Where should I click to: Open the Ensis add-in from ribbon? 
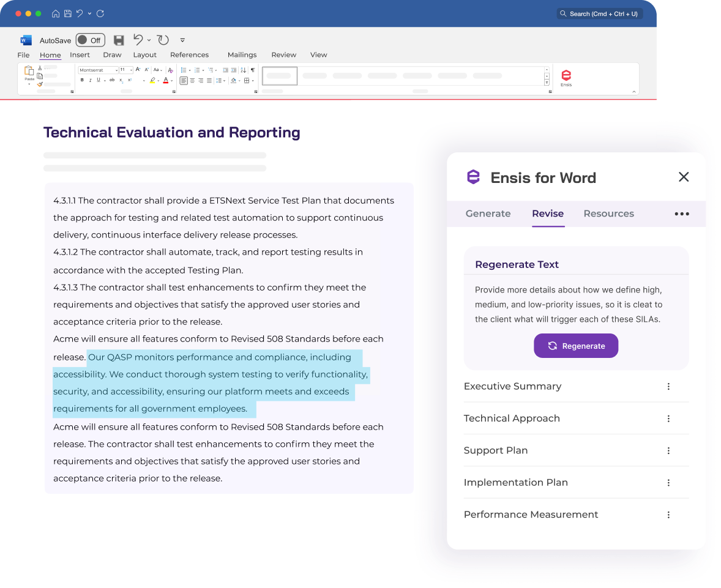point(566,78)
